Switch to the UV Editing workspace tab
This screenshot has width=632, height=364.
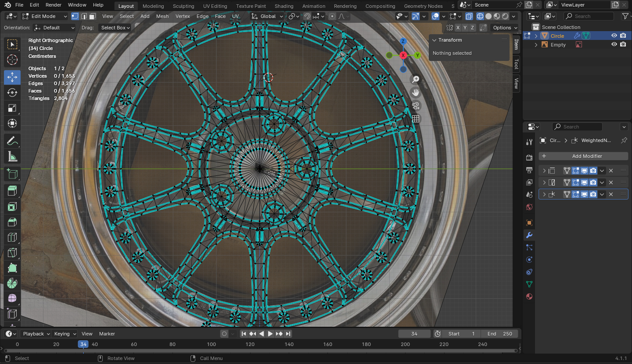tap(215, 6)
